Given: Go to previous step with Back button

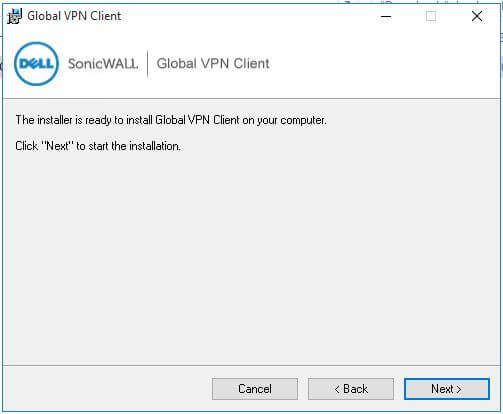Looking at the screenshot, I should 351,389.
